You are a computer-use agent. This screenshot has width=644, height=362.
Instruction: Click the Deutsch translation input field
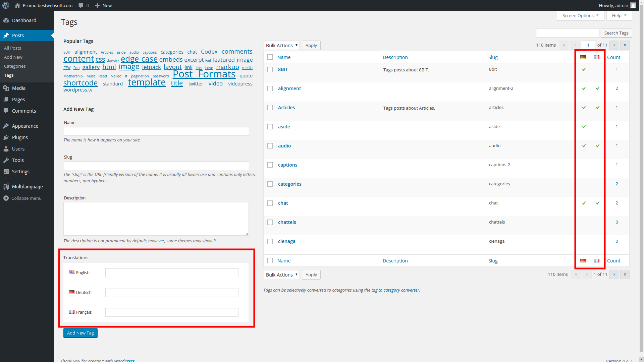(x=172, y=293)
